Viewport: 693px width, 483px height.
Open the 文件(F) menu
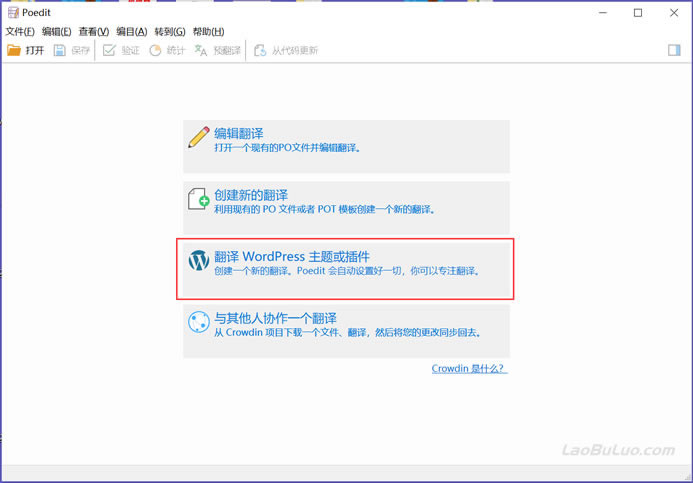point(20,31)
